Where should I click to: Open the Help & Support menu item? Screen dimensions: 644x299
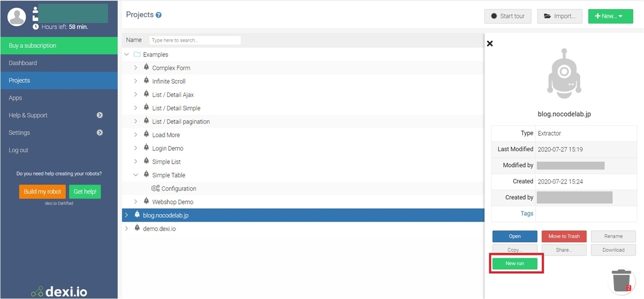click(58, 115)
